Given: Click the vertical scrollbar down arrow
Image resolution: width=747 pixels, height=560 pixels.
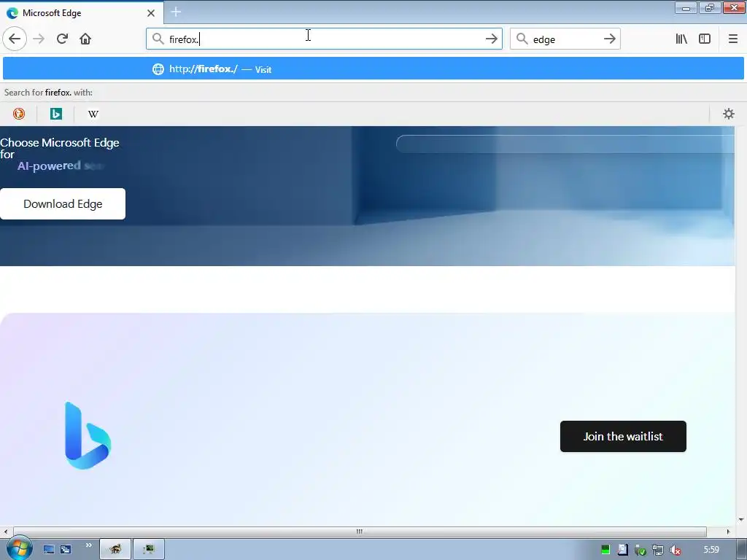Looking at the screenshot, I should click(741, 520).
